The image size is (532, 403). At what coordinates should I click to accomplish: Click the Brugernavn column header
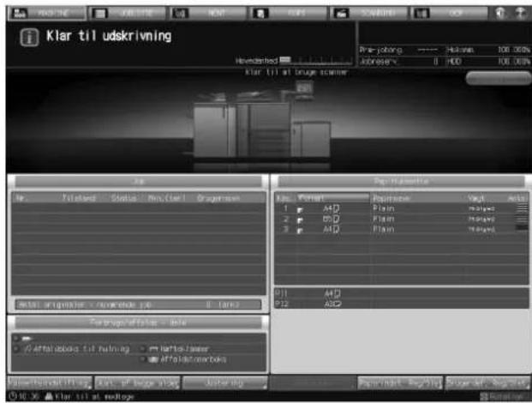coord(218,198)
